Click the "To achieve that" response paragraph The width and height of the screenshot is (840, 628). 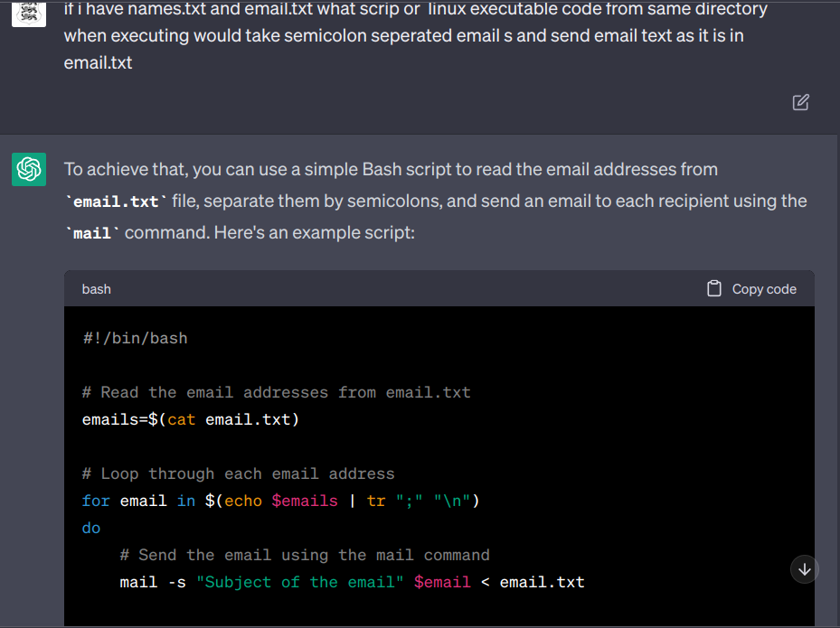click(x=435, y=201)
